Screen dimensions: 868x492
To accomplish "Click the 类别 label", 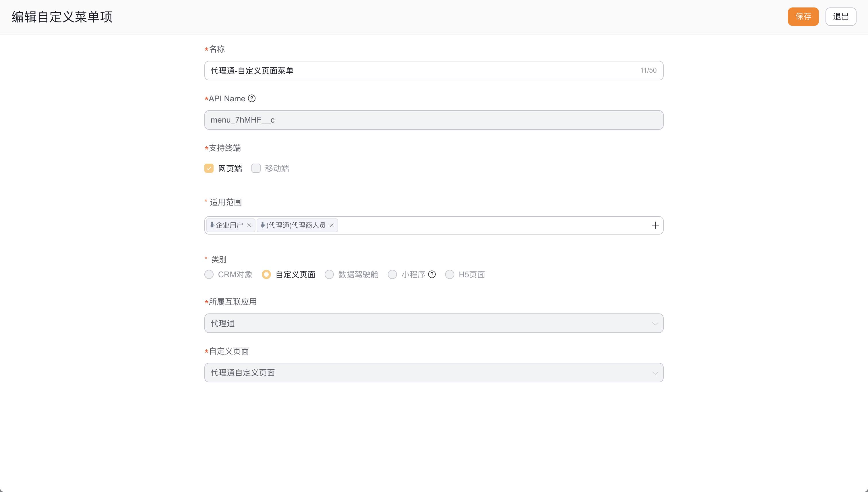I will (x=219, y=259).
